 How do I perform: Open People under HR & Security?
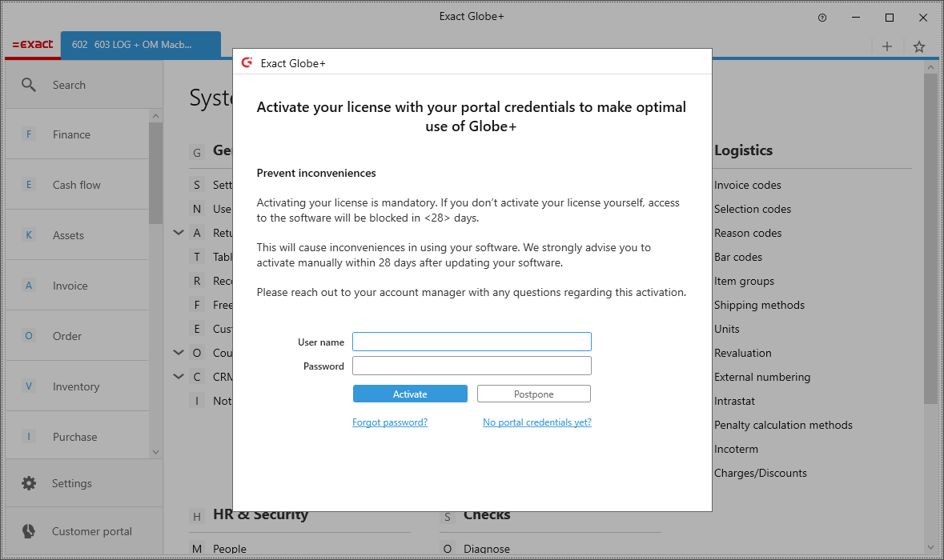[x=229, y=549]
